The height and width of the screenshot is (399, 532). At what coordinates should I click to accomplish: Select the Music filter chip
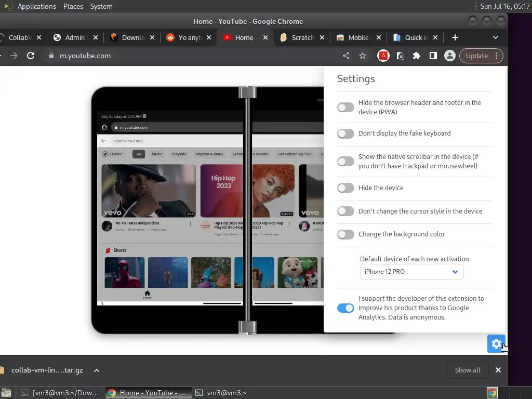point(157,154)
